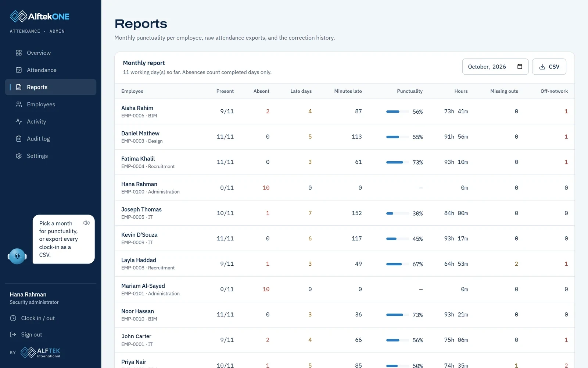588x368 pixels.
Task: Click the October, 2026 month field
Action: tap(495, 67)
